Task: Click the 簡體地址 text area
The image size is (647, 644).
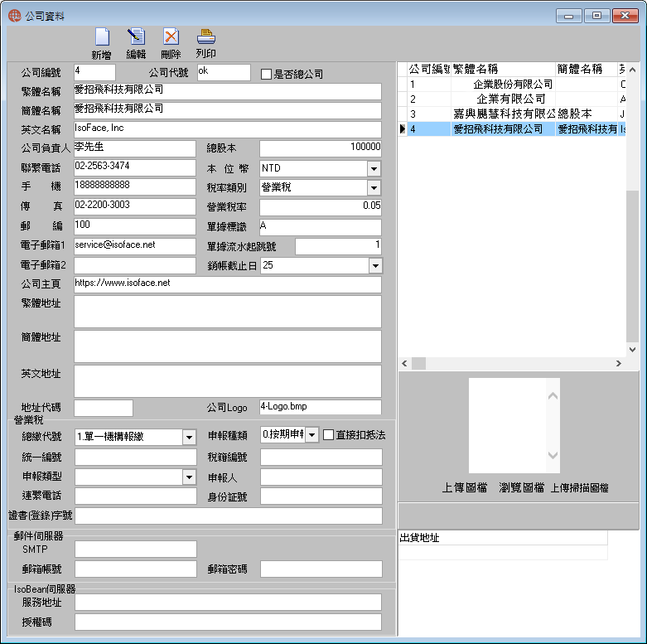Action: point(228,346)
